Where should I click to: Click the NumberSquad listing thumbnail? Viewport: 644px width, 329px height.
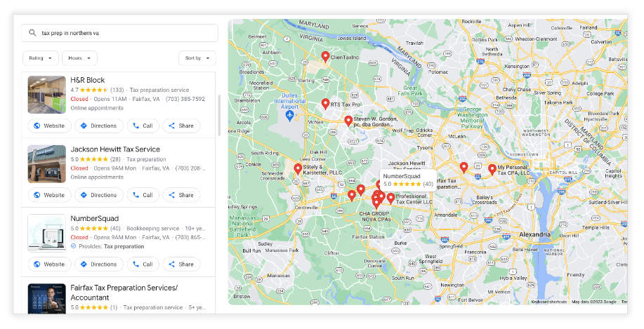point(47,233)
